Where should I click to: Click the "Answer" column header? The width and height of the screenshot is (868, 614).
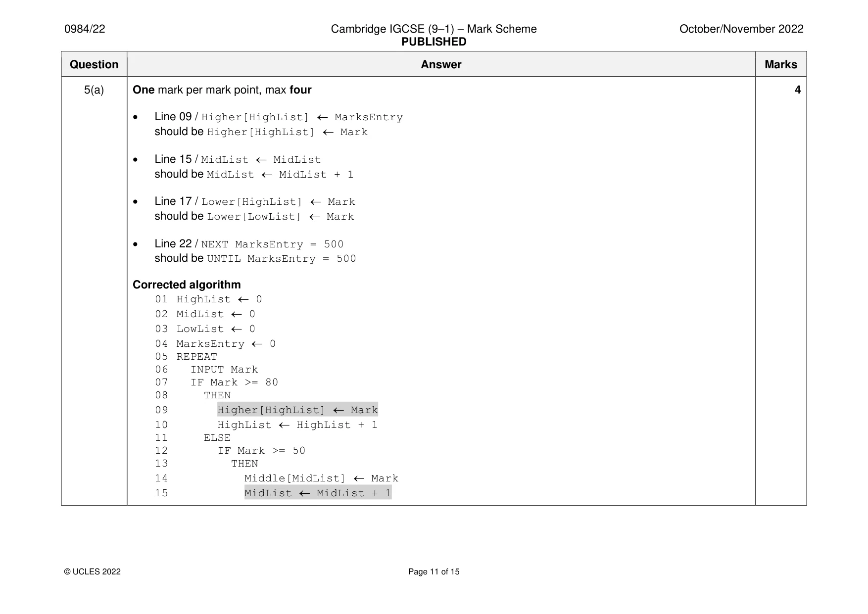pyautogui.click(x=441, y=64)
